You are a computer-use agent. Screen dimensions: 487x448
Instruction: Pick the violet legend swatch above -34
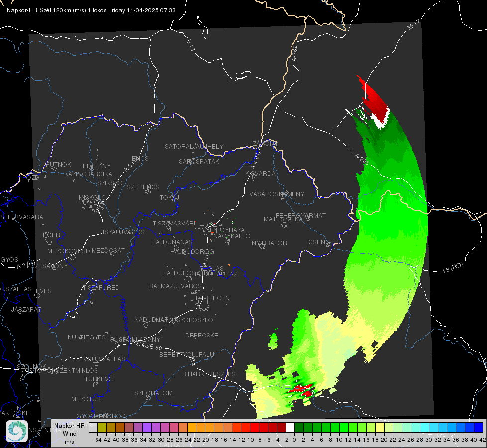point(147,427)
